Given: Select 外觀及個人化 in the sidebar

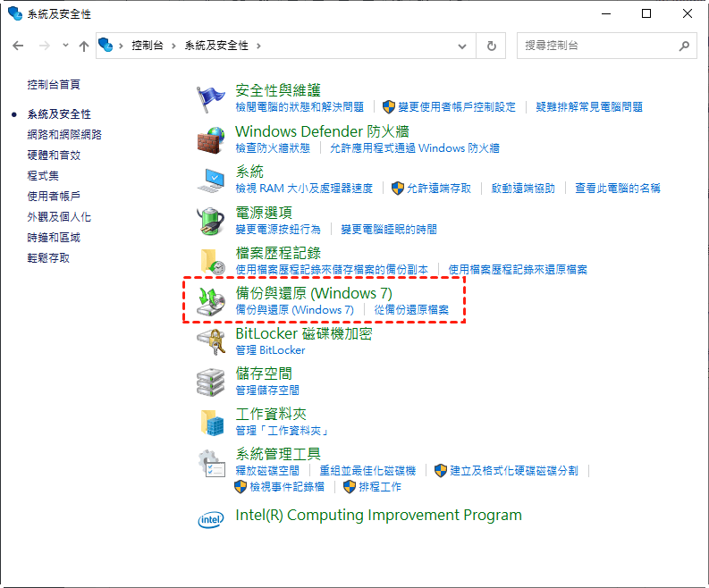Looking at the screenshot, I should (x=59, y=217).
